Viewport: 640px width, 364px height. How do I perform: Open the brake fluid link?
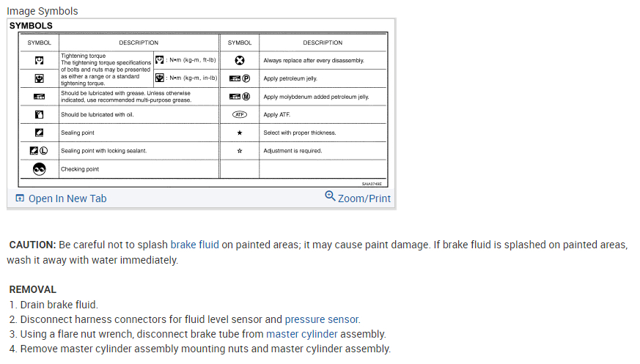(194, 245)
